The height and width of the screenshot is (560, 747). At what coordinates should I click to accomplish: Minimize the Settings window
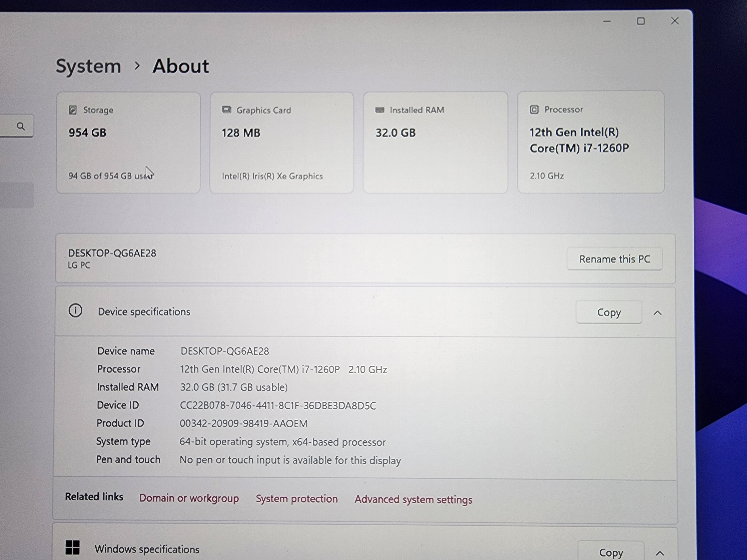point(607,21)
